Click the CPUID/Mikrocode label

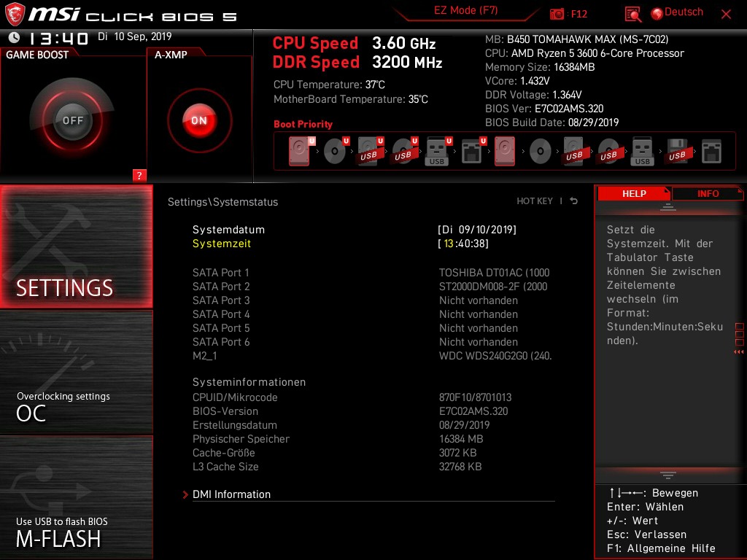click(x=235, y=397)
